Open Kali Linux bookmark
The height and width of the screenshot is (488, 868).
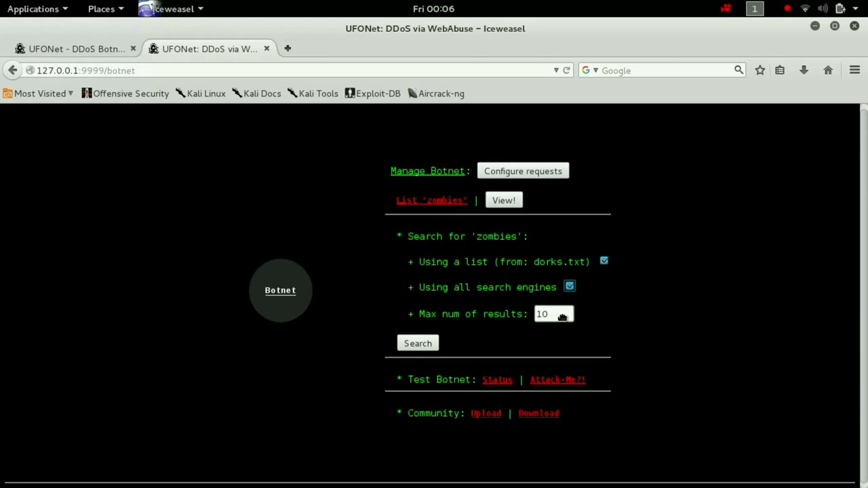(x=201, y=94)
